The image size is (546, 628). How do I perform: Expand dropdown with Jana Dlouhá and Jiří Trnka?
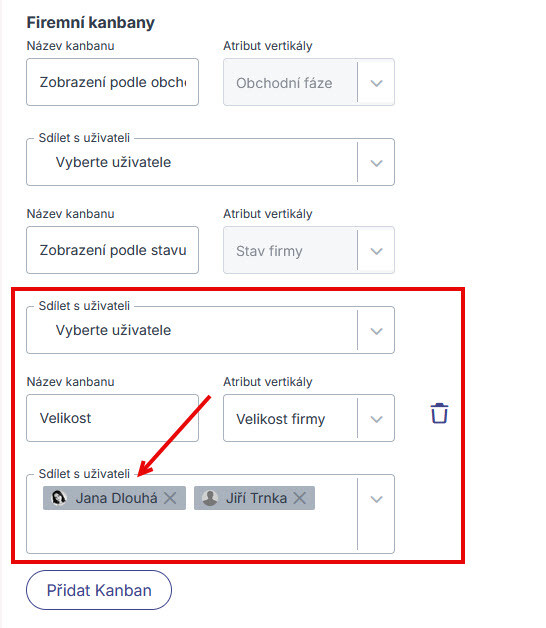click(x=376, y=499)
